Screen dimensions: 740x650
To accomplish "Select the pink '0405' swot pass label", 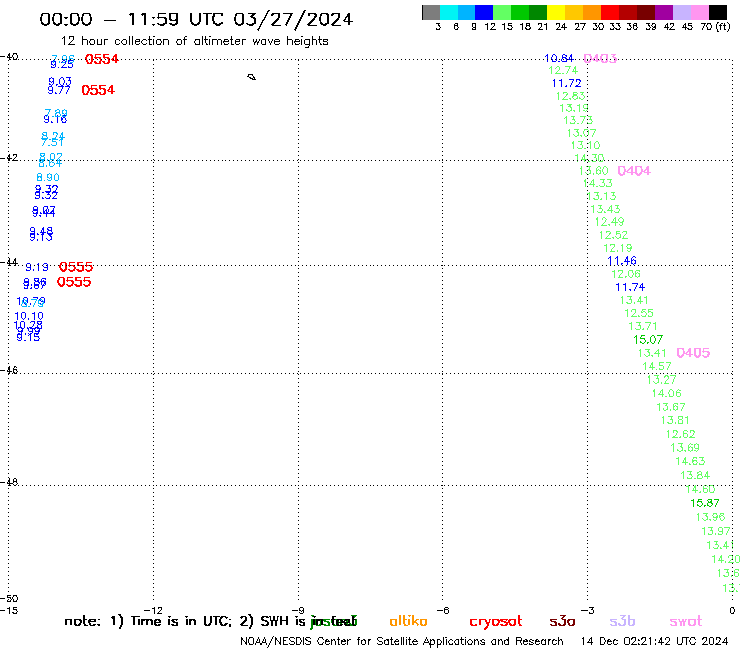I will click(x=693, y=353).
